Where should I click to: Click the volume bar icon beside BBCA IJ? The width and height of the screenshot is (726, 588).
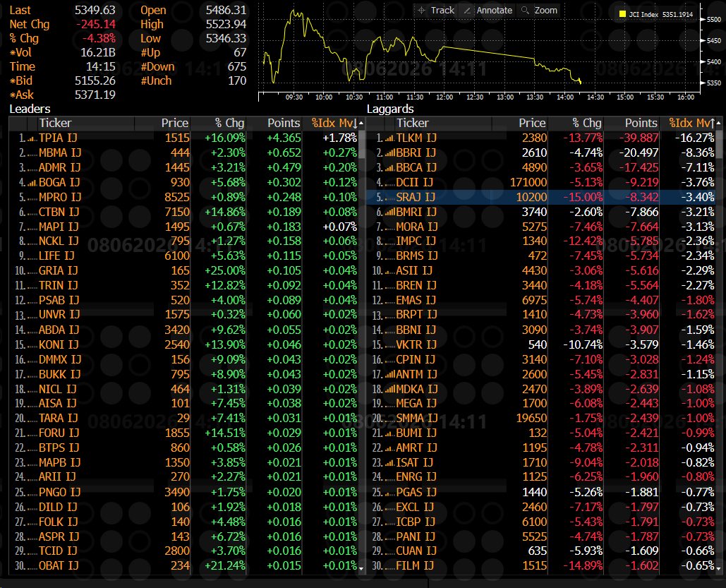[x=389, y=168]
